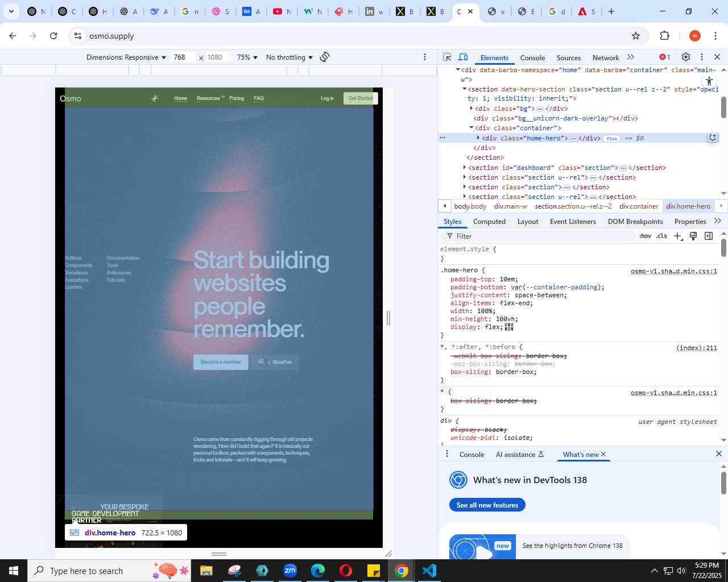Open Chrome three-dot menu

tap(715, 36)
